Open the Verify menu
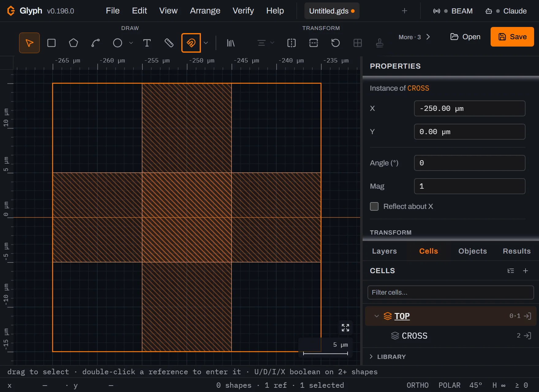This screenshot has width=539, height=392. point(243,11)
